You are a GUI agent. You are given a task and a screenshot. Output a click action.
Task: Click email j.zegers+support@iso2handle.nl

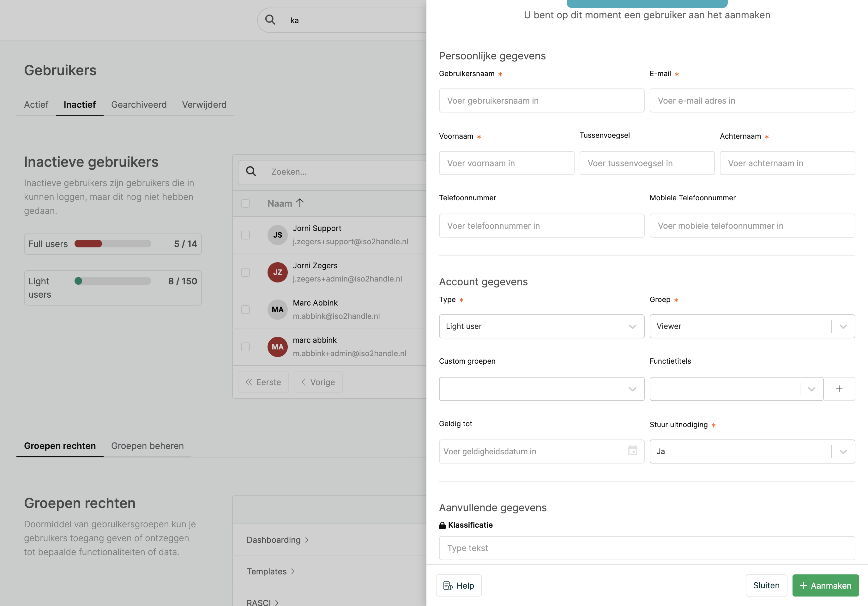pos(350,242)
